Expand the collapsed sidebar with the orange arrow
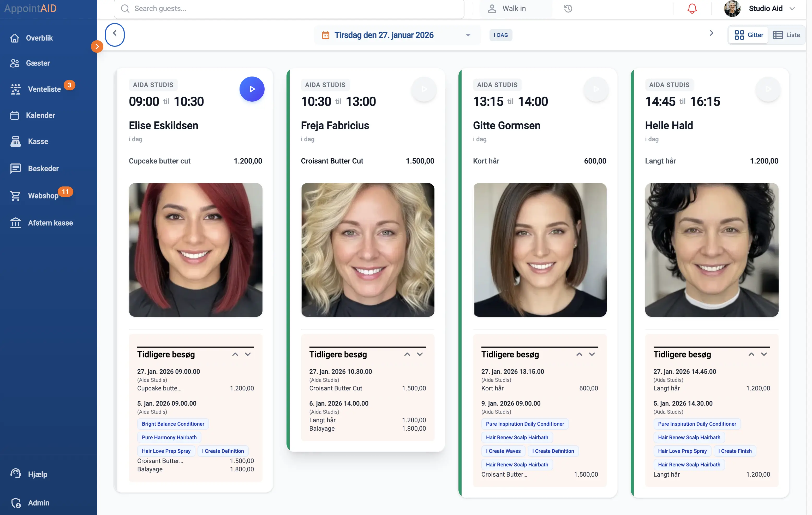The height and width of the screenshot is (515, 812). [97, 46]
